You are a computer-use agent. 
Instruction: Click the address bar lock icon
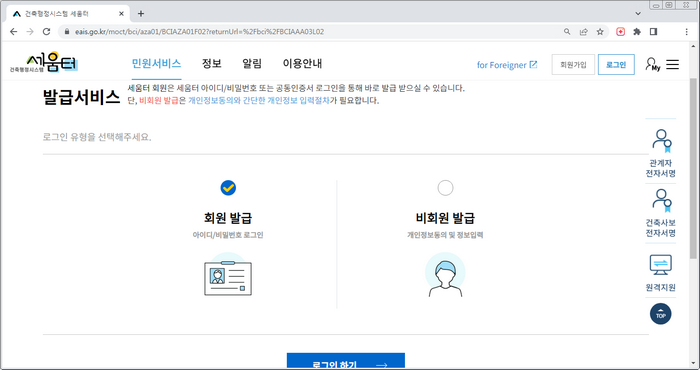pos(67,32)
